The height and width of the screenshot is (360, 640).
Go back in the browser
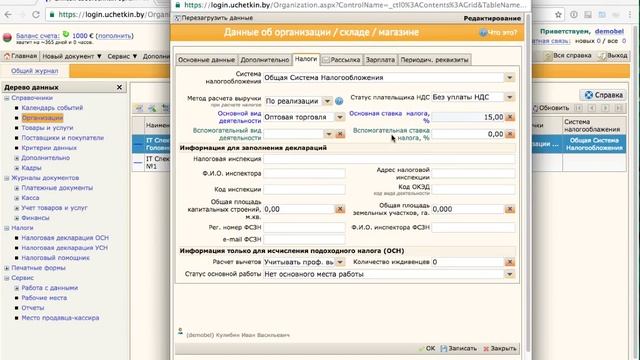click(8, 15)
